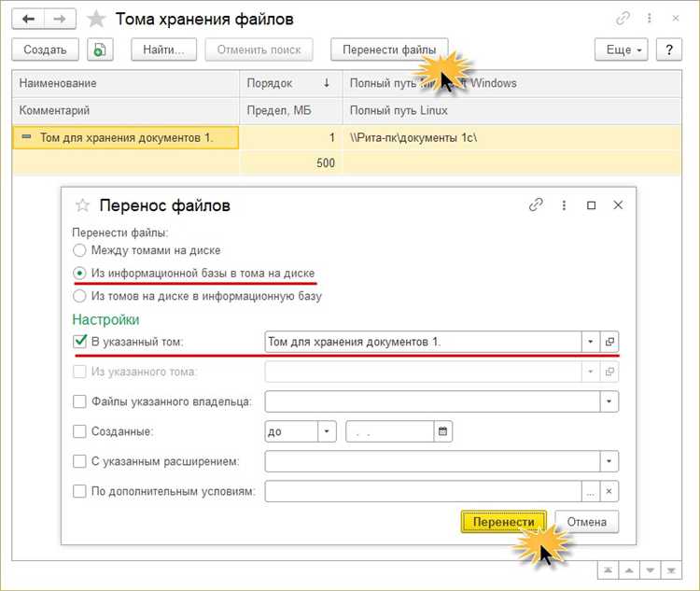The image size is (700, 591).
Task: Click the Перенести файлы toolbar button
Action: [389, 50]
